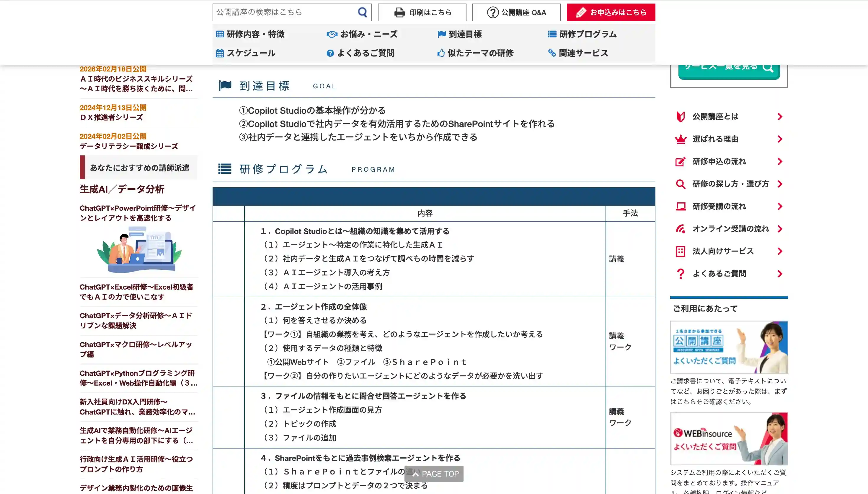Click the up-arrow icon on PAGE TOP
Viewport: 868px width, 494px height.
[x=415, y=474]
